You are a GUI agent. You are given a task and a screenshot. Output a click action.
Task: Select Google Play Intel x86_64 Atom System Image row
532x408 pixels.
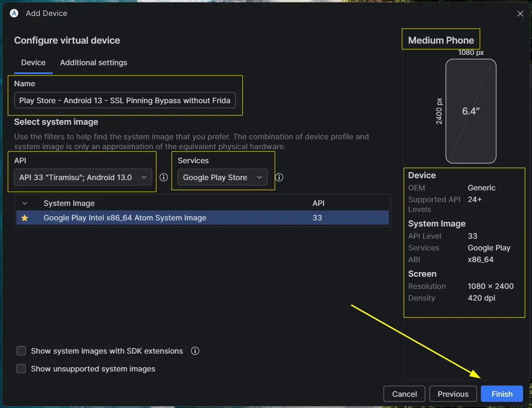pos(203,218)
